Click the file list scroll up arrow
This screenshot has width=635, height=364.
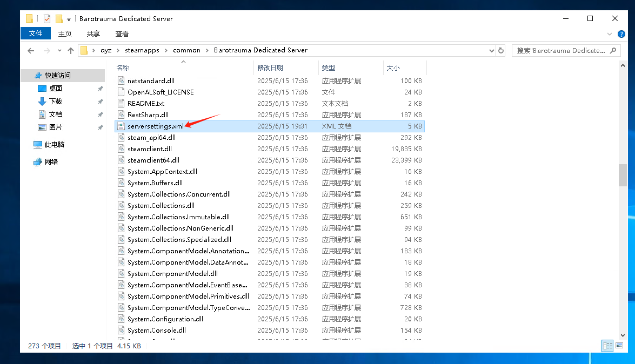[x=623, y=65]
